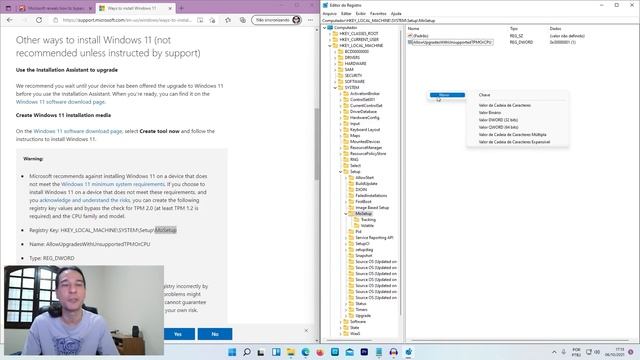Click the browser Back arrow
640x360 pixels.
coord(10,20)
